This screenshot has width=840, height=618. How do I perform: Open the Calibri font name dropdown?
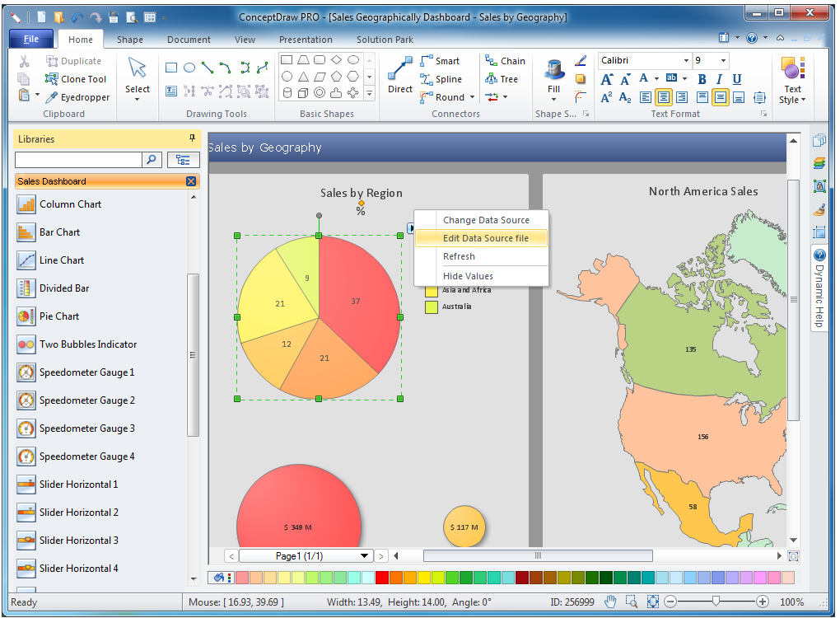coord(686,61)
